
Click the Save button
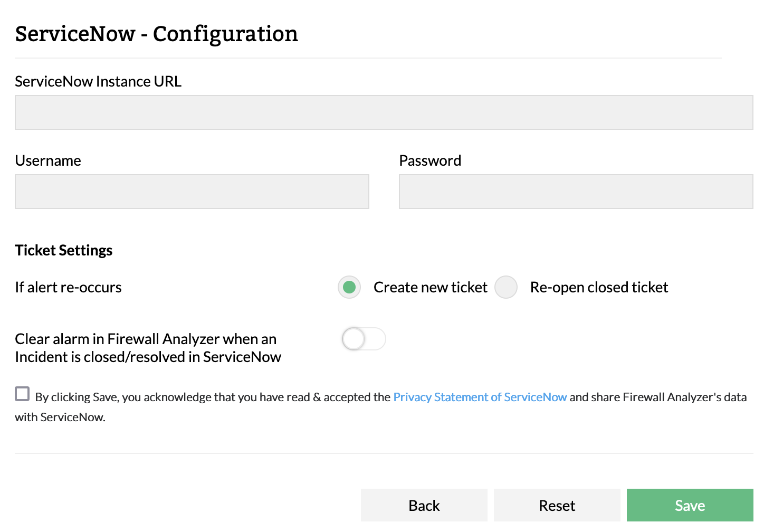pyautogui.click(x=690, y=505)
